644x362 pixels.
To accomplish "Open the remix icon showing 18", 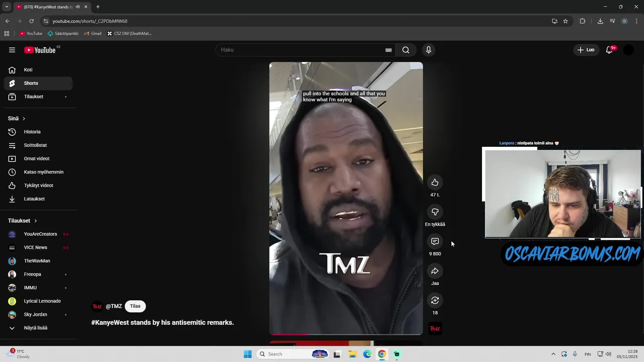I will pyautogui.click(x=435, y=300).
